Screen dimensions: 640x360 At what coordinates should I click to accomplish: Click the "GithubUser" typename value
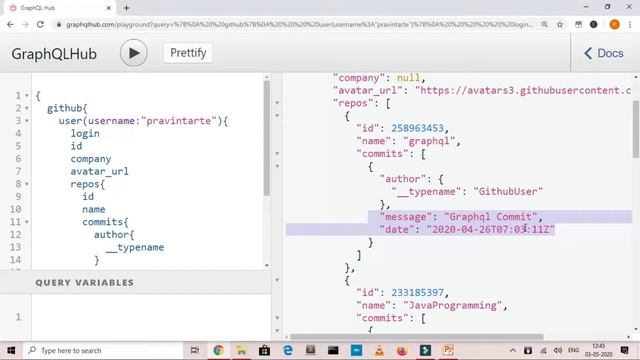point(508,191)
